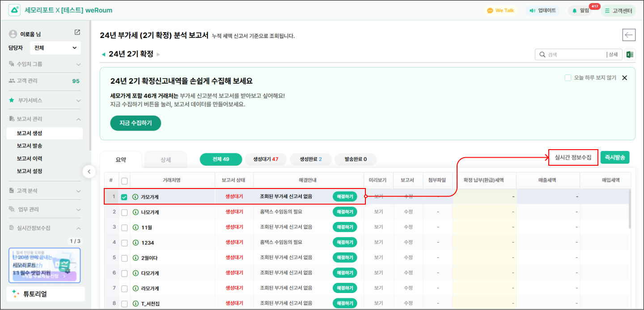Select 보고서 발송 in sidebar menu

[30, 146]
